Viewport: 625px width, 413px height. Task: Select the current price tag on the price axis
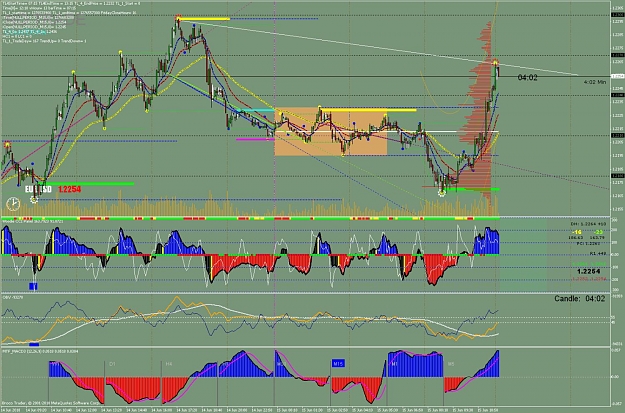coord(617,76)
